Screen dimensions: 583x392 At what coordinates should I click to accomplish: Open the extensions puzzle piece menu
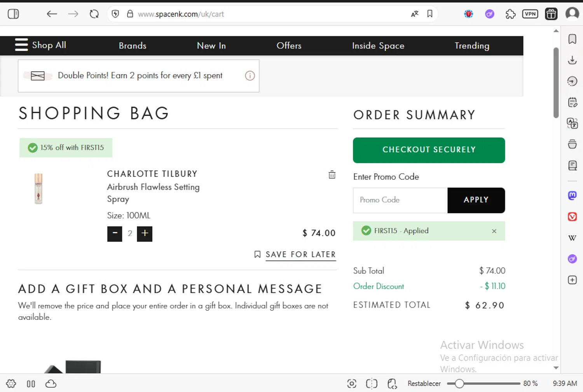[510, 14]
